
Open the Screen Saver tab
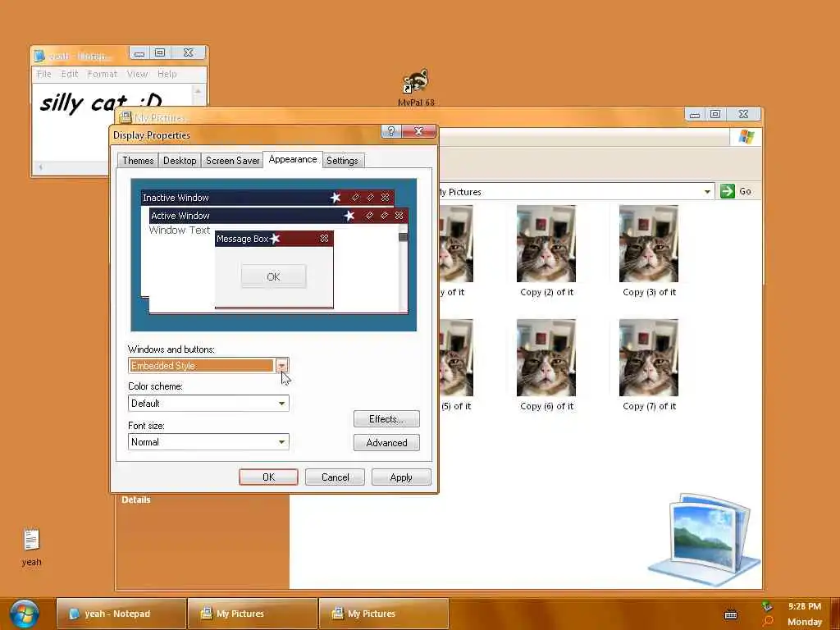[232, 161]
